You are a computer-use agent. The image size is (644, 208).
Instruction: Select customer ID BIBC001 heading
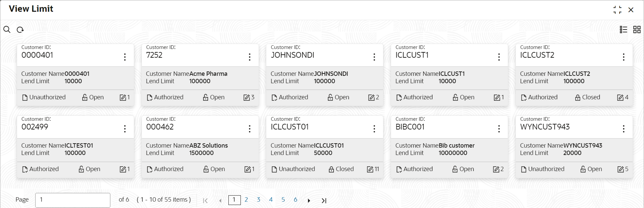[x=410, y=127]
